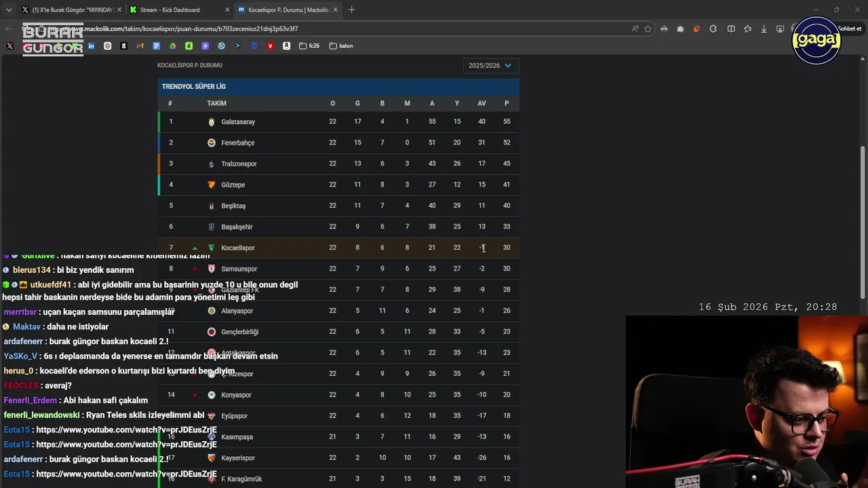Click the Kocaelispor team logo
868x488 pixels.
[x=212, y=248]
